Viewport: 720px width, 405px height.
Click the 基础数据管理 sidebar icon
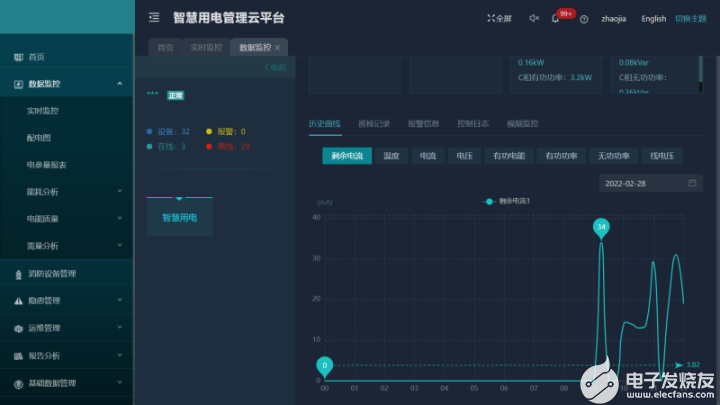point(18,384)
